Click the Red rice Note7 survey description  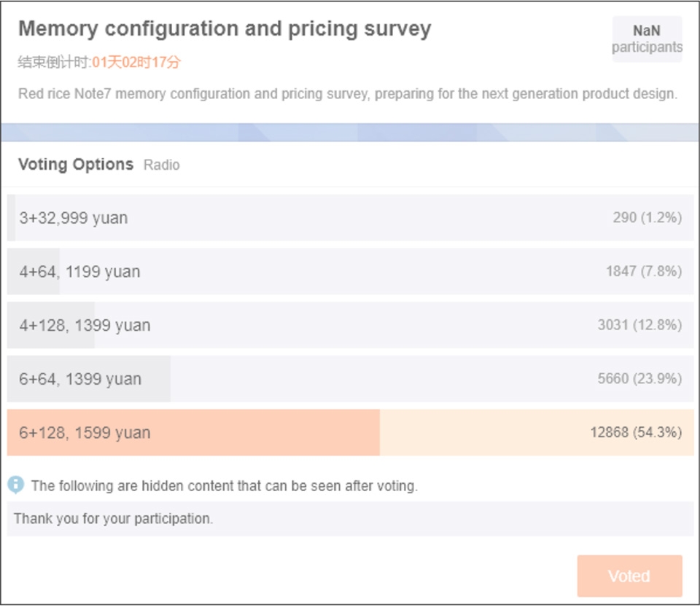(347, 94)
